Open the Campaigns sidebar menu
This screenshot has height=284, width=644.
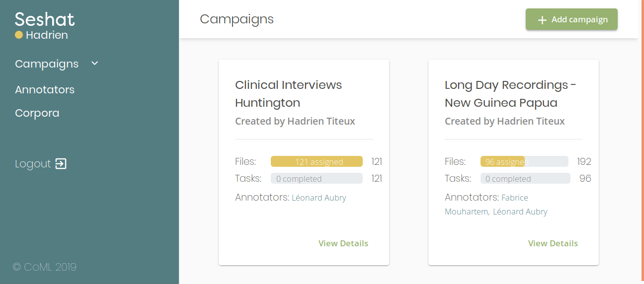pos(47,64)
